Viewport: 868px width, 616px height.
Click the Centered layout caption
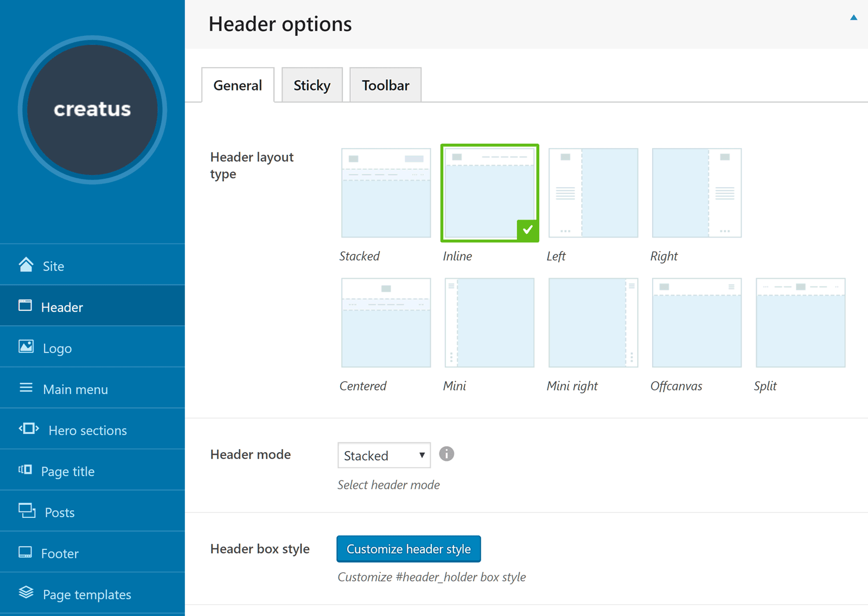363,386
